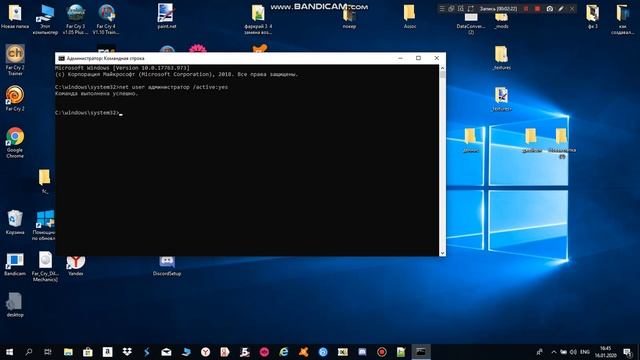Open the Windows Start menu
This screenshot has width=640, height=360.
tap(9, 352)
